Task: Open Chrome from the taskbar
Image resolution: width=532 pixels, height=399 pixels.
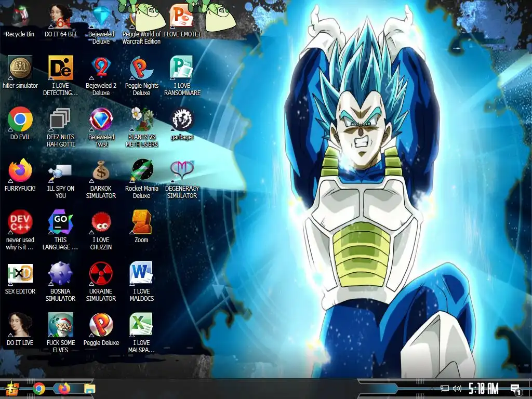Action: click(39, 389)
